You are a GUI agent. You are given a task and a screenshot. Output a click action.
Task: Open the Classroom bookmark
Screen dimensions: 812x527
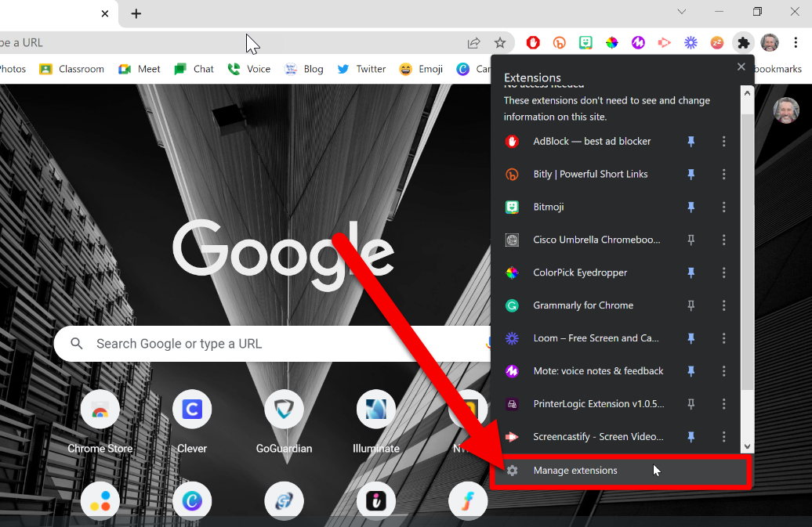pyautogui.click(x=71, y=69)
